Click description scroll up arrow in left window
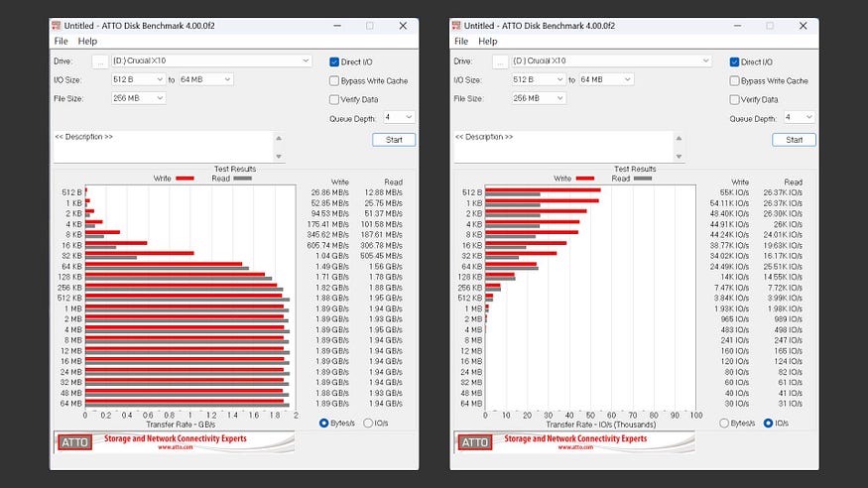The image size is (868, 488). (x=279, y=138)
